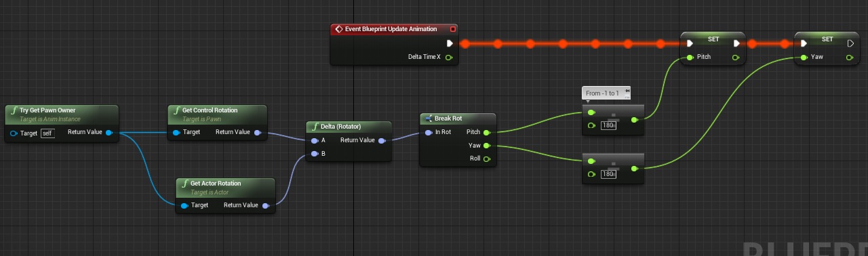Select the Delta (Rotator) node title

click(340, 126)
